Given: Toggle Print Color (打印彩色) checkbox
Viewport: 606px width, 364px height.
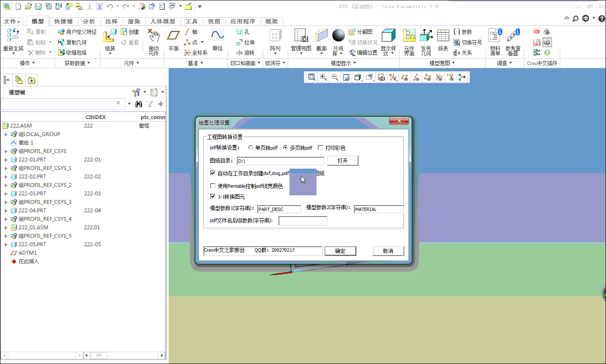Looking at the screenshot, I should 320,147.
